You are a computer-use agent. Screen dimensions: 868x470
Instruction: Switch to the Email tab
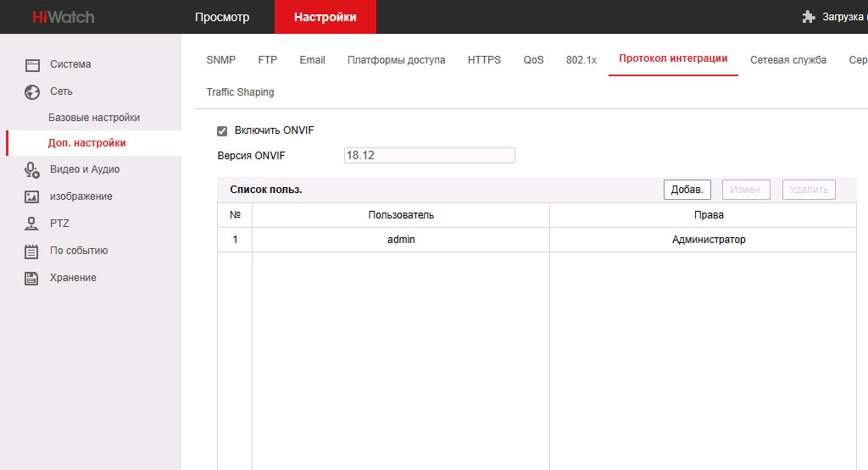click(312, 60)
